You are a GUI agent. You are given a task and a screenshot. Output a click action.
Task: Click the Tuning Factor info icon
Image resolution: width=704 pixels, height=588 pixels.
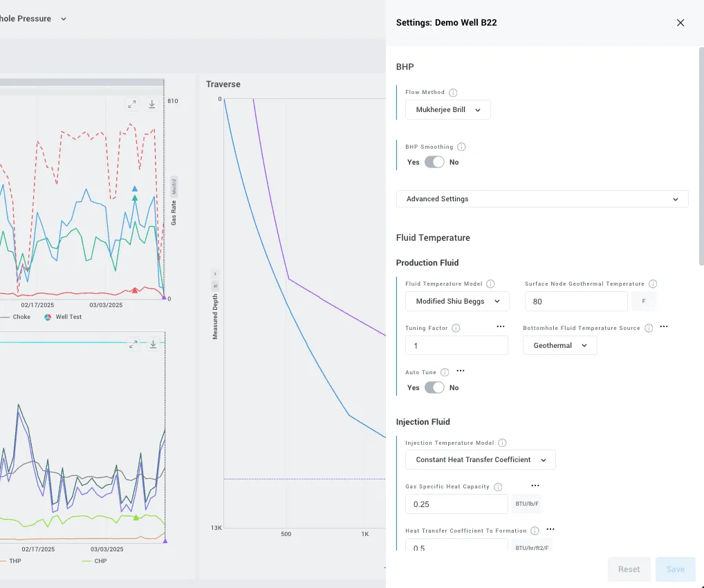coord(456,328)
